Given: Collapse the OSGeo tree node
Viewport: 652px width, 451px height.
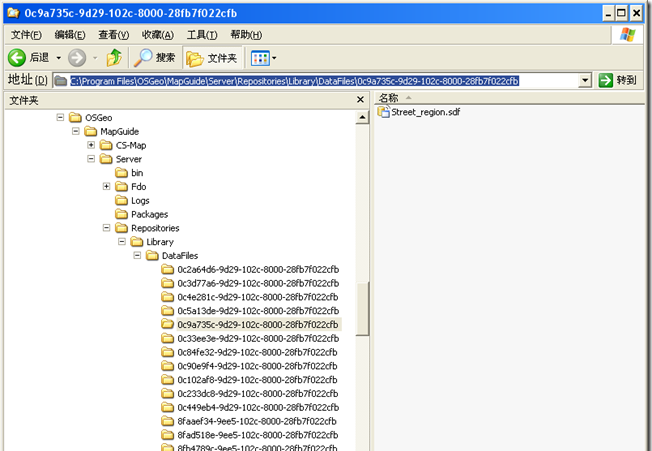Looking at the screenshot, I should (60, 118).
